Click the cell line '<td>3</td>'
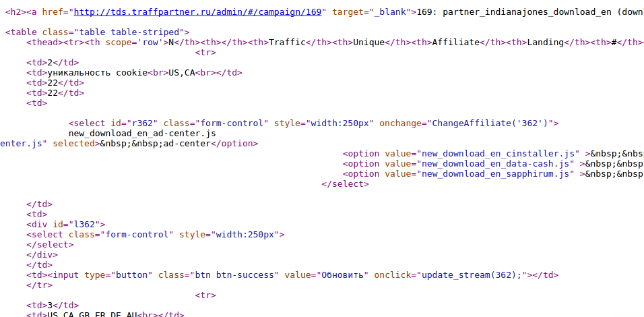 [x=53, y=306]
